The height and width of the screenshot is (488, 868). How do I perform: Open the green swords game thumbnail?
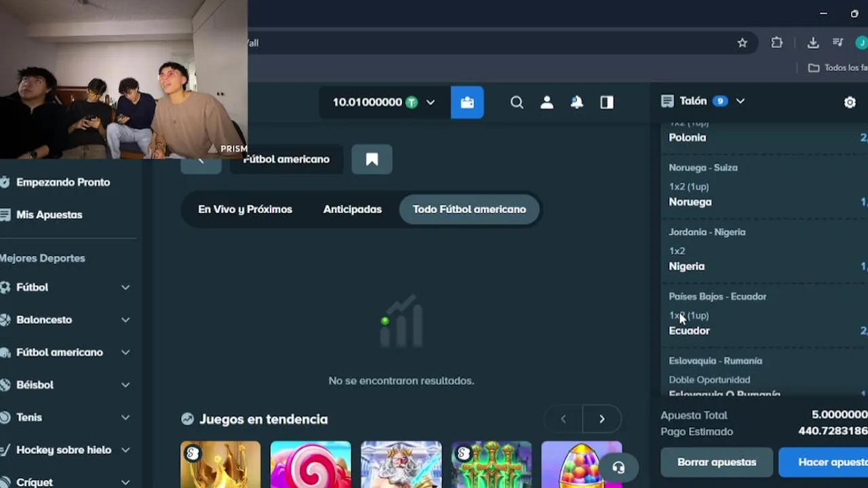[491, 464]
